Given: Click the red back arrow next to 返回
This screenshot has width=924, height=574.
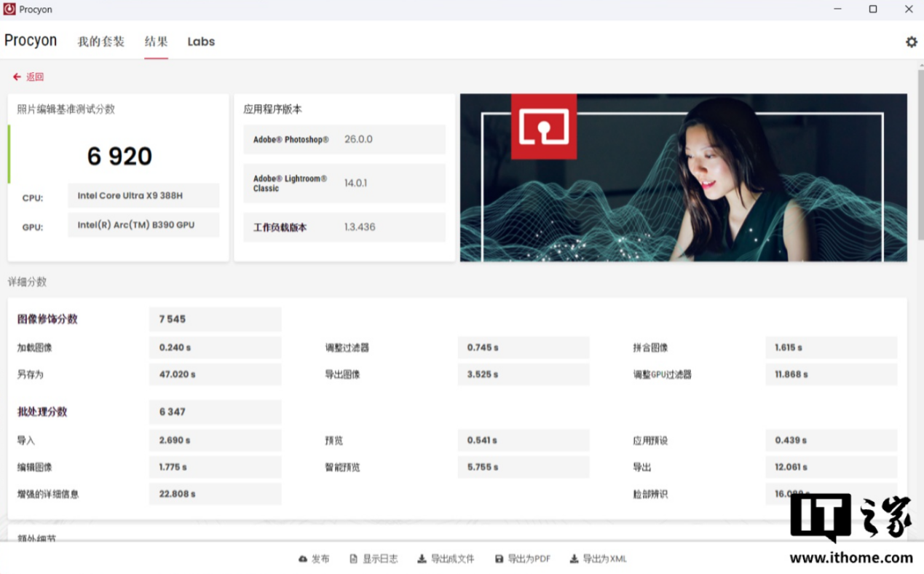Looking at the screenshot, I should tap(17, 76).
